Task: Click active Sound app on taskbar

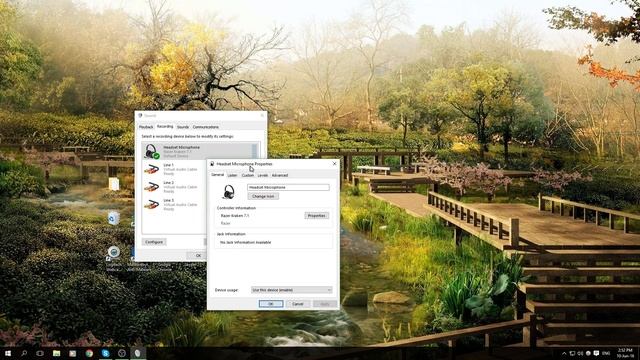Action: (138, 353)
